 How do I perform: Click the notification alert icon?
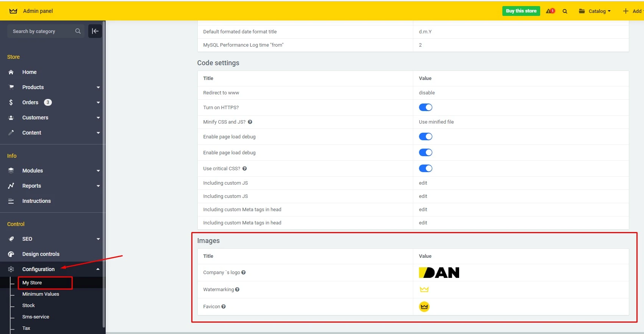(x=550, y=11)
